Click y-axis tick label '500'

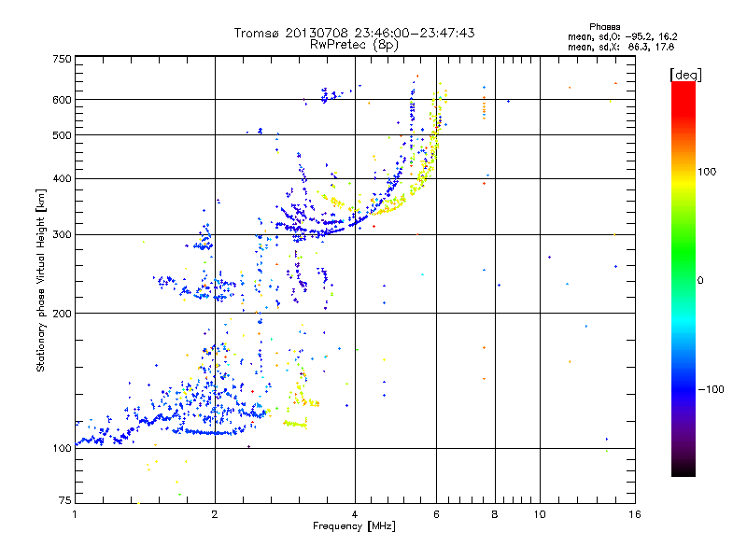click(62, 135)
